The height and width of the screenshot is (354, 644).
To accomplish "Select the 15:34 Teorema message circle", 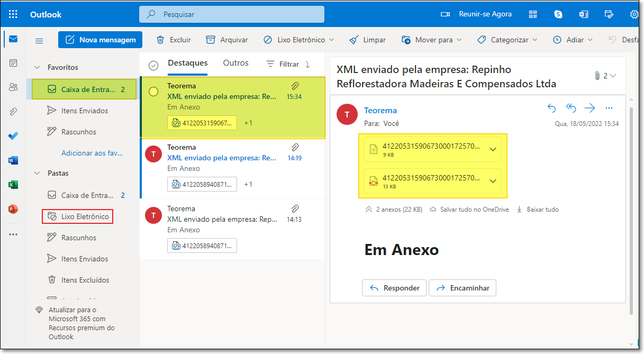I will (153, 92).
